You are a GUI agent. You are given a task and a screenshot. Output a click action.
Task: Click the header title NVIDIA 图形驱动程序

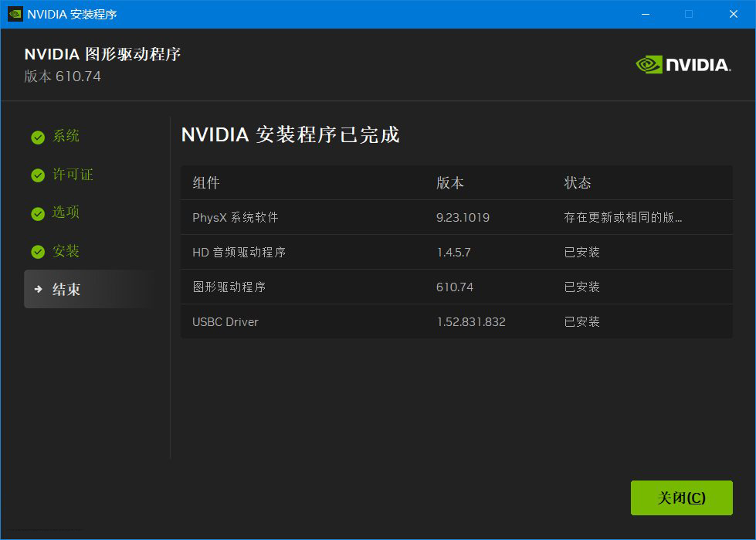click(103, 54)
